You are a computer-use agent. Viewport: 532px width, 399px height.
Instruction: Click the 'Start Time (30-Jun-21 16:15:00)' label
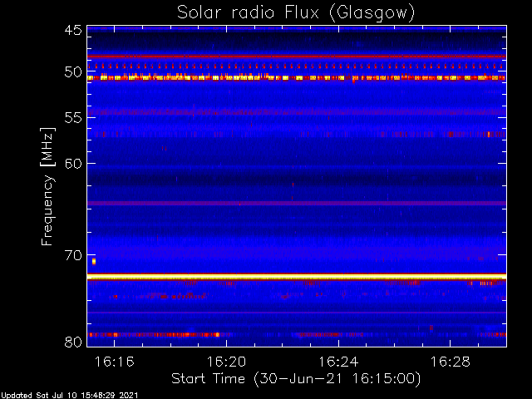click(x=296, y=378)
